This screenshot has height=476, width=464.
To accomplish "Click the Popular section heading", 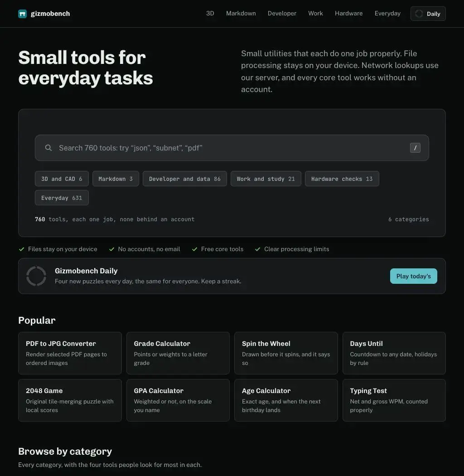I will 37,320.
